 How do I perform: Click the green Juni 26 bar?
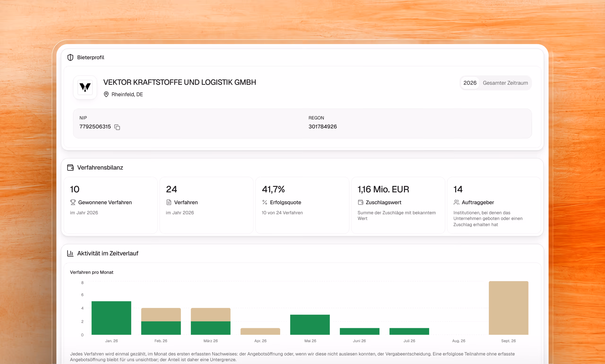point(359,331)
